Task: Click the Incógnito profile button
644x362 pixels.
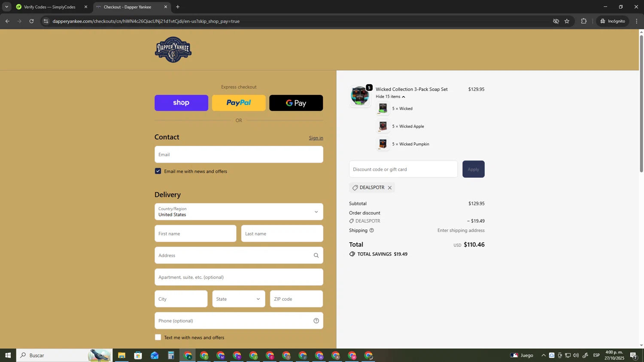Action: pyautogui.click(x=613, y=21)
